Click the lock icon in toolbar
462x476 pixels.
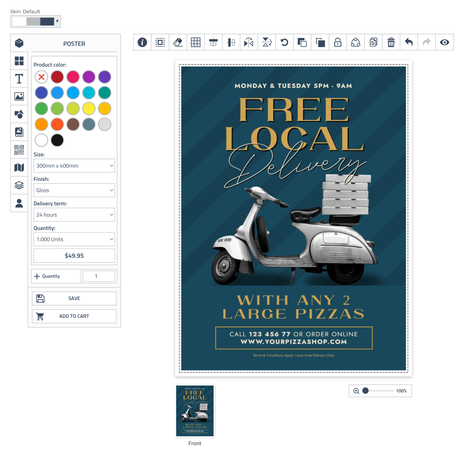point(338,42)
